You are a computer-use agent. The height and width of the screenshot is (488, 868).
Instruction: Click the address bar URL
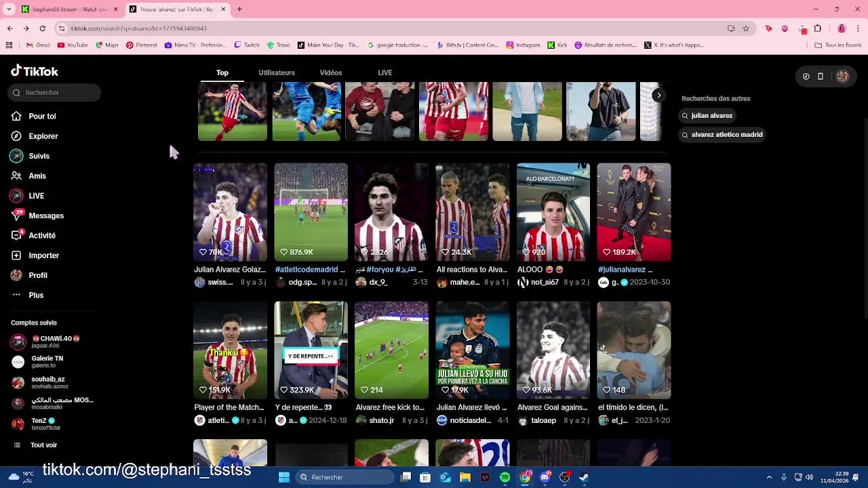pyautogui.click(x=138, y=28)
